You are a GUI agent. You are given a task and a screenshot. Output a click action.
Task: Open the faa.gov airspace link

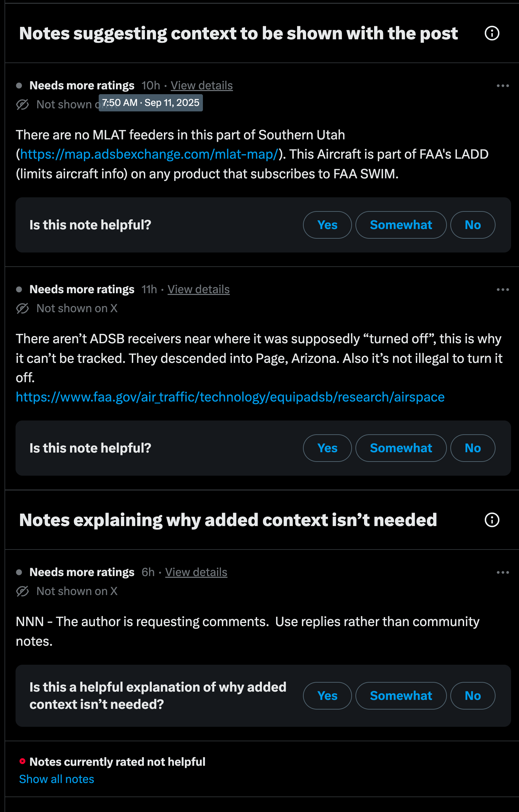[x=230, y=397]
